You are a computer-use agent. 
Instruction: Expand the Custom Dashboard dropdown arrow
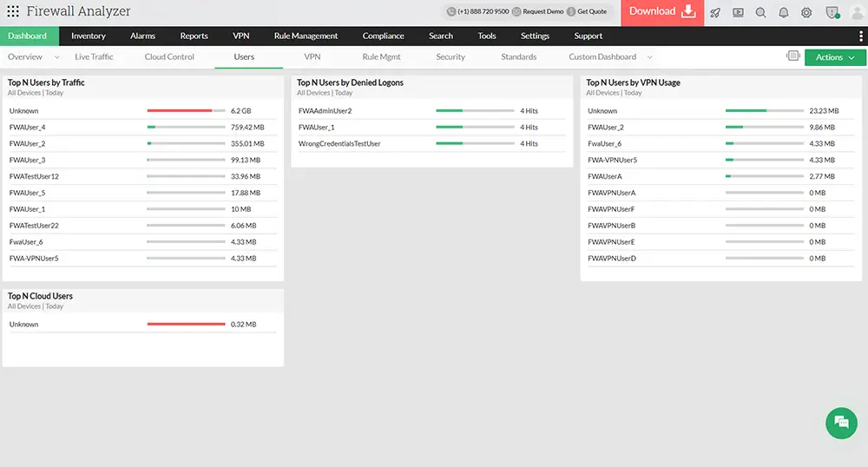pyautogui.click(x=649, y=57)
